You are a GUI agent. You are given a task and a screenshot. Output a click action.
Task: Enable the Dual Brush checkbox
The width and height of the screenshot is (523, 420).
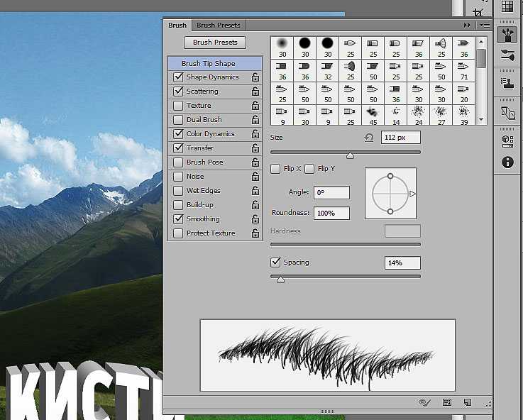[x=178, y=120]
